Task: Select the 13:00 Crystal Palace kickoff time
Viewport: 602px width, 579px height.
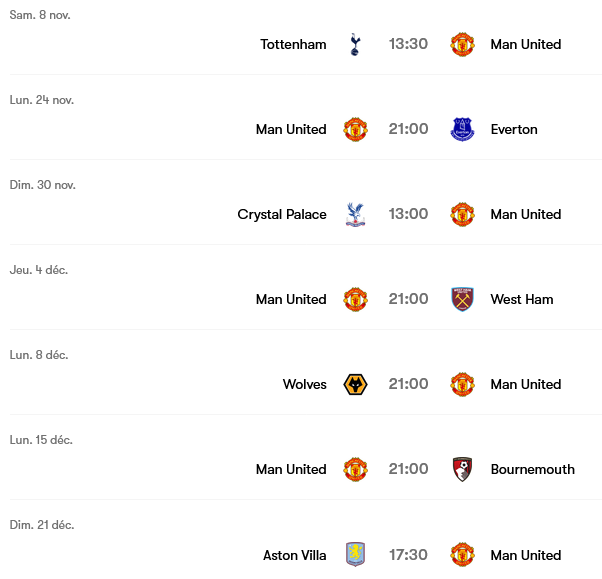Action: click(408, 214)
